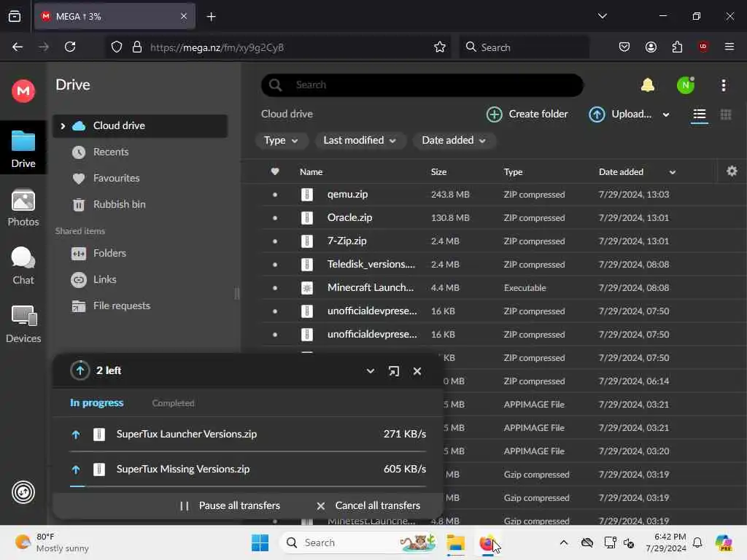
Task: Open the Chat section in sidebar
Action: tap(23, 265)
